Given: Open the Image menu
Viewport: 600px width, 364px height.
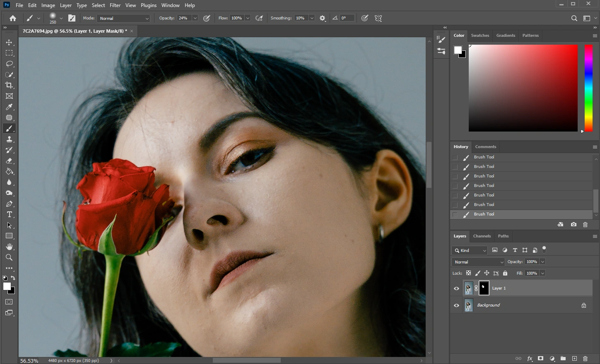Looking at the screenshot, I should (48, 5).
